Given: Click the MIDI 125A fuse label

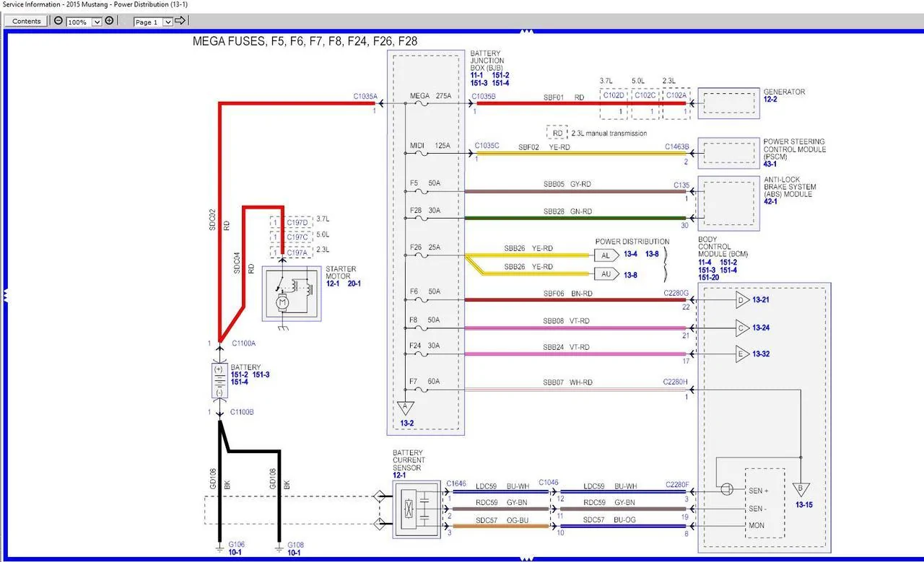Looking at the screenshot, I should point(430,146).
